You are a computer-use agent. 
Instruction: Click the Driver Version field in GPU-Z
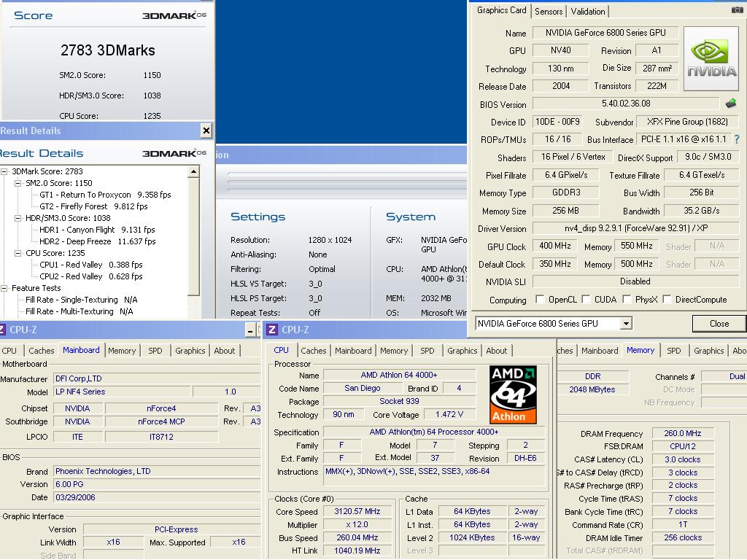[x=635, y=228]
